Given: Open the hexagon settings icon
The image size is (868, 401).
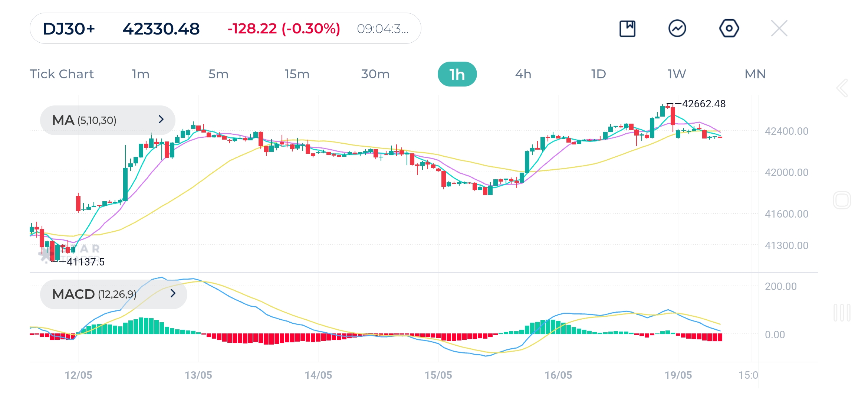Looking at the screenshot, I should [729, 29].
